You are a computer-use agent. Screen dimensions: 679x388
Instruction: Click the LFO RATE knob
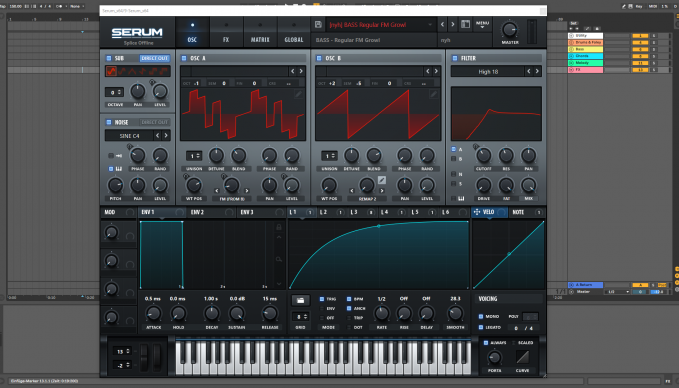tap(382, 313)
